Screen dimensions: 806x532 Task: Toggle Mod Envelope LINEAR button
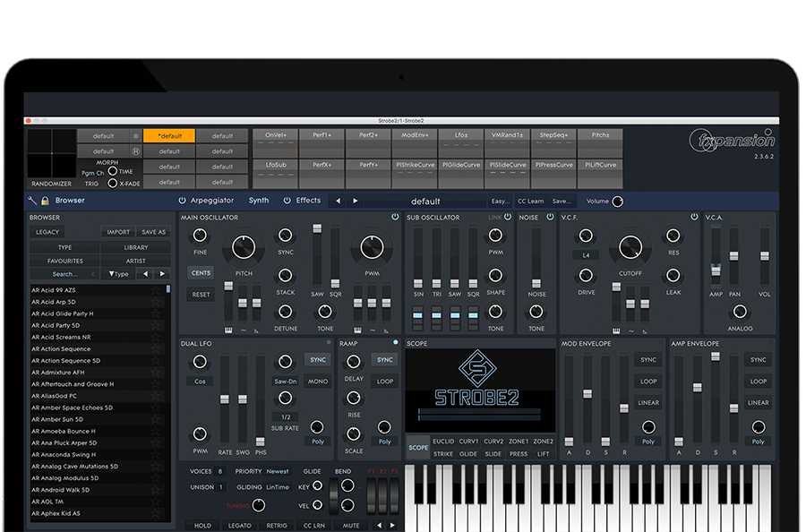coord(648,403)
